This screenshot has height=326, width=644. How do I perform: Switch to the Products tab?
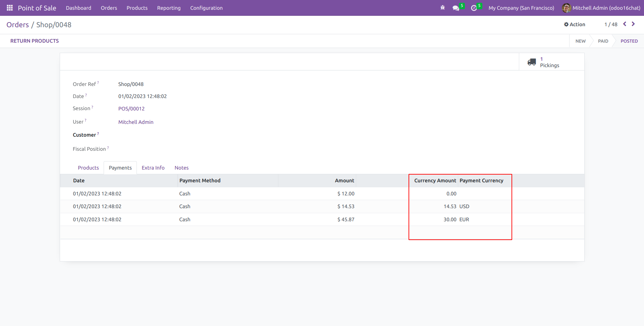[88, 168]
